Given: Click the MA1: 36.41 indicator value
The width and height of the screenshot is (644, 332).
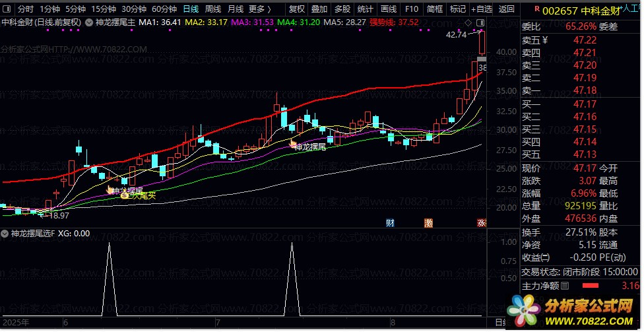Looking at the screenshot, I should click(x=160, y=22).
